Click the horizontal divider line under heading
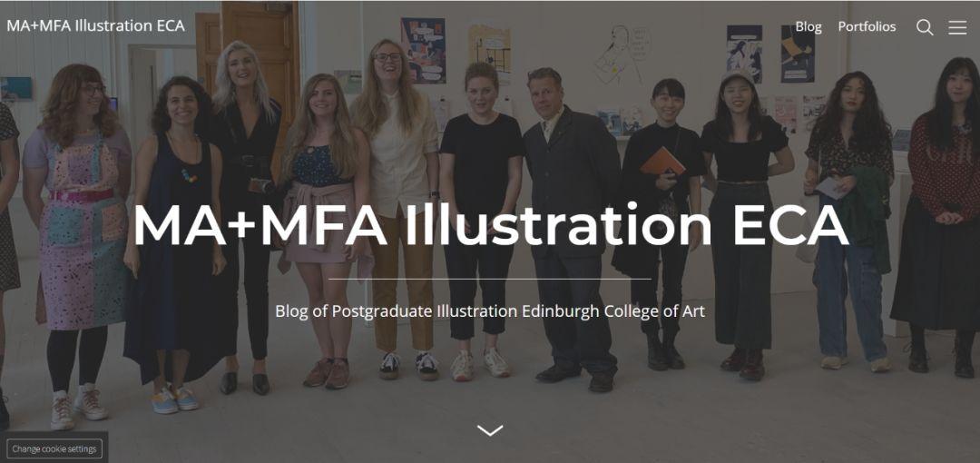The height and width of the screenshot is (463, 980). pyautogui.click(x=489, y=279)
